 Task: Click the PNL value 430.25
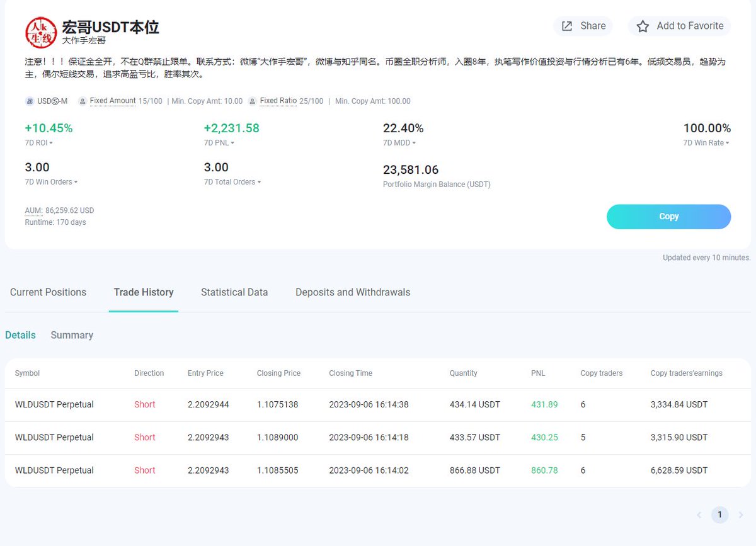[544, 437]
